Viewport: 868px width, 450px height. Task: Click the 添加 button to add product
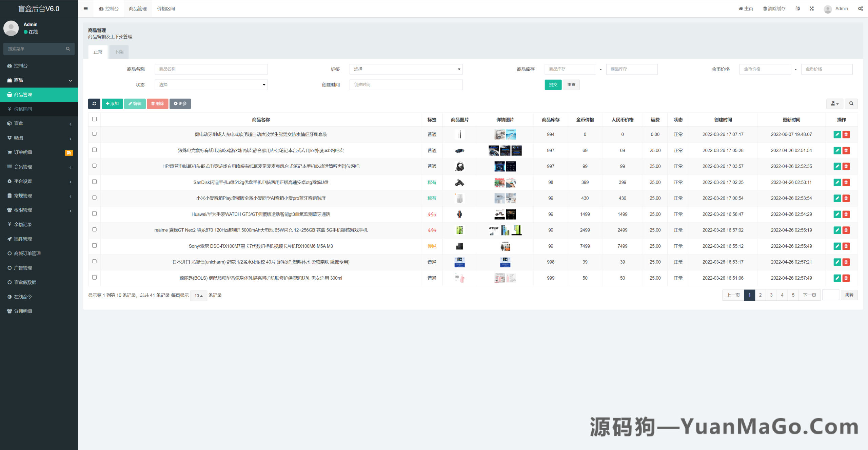pos(112,104)
